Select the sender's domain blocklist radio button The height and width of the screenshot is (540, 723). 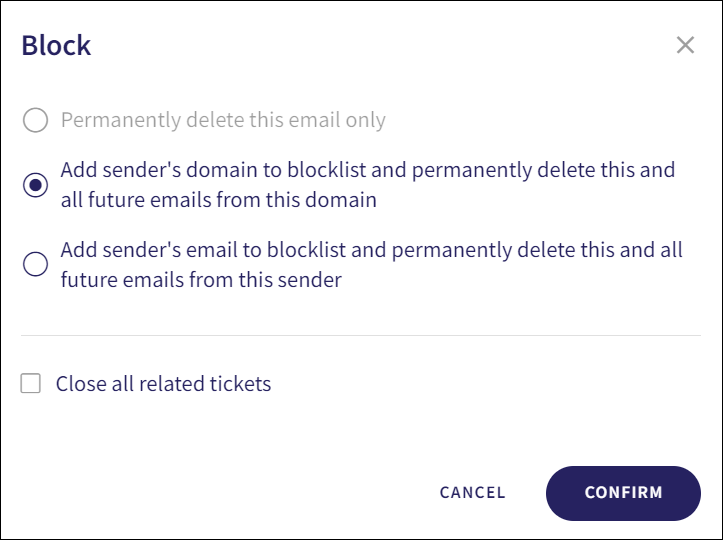[35, 185]
